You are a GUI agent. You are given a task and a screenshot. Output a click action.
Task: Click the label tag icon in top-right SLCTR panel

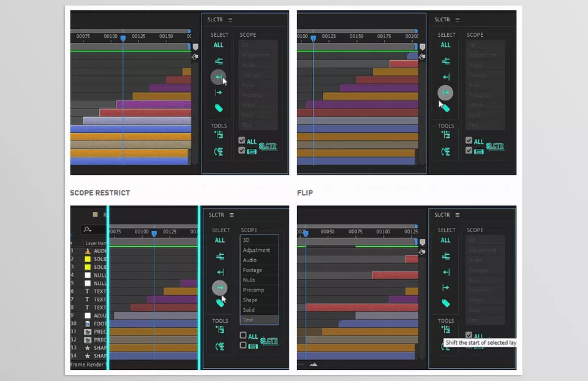point(446,108)
